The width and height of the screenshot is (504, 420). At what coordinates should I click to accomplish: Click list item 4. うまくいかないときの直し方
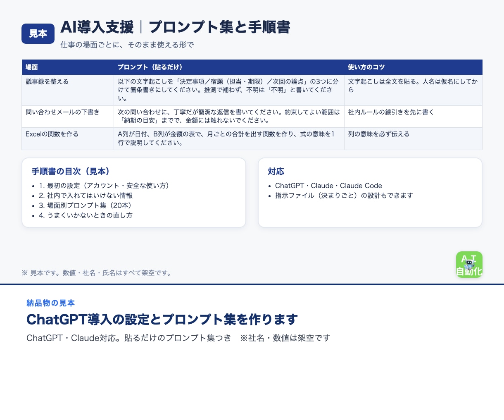pos(86,215)
